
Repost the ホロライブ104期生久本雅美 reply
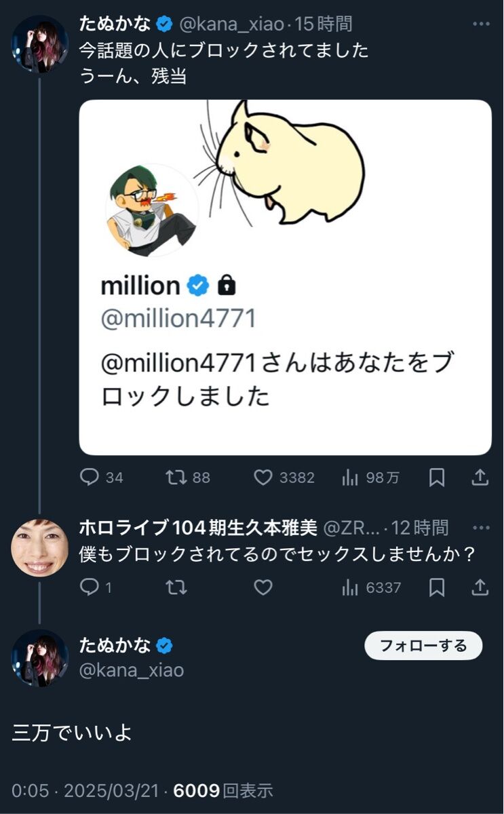pos(177,587)
